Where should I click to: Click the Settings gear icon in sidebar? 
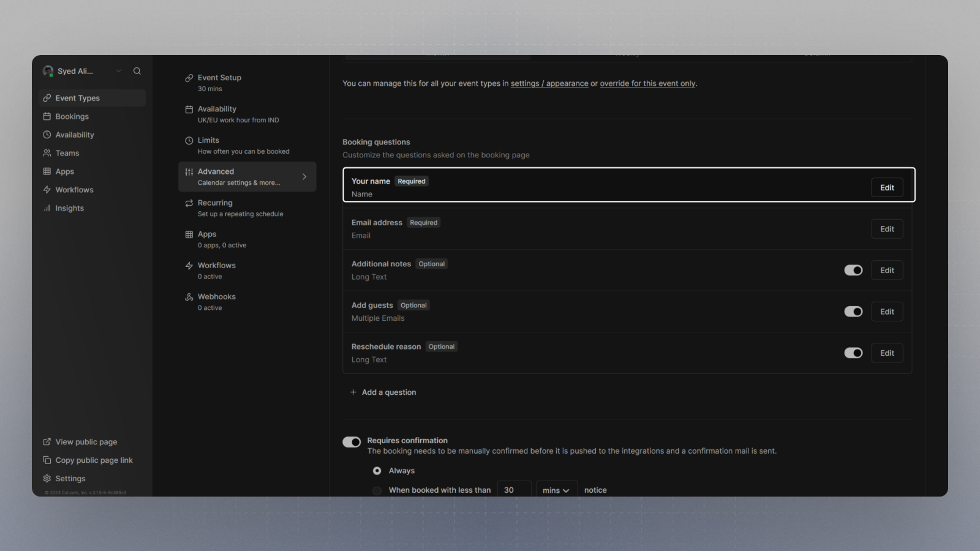(47, 479)
